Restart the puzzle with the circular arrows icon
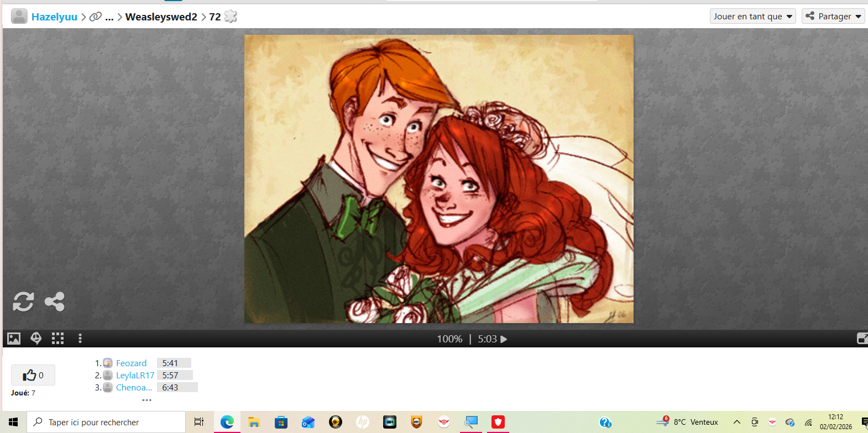 (23, 302)
